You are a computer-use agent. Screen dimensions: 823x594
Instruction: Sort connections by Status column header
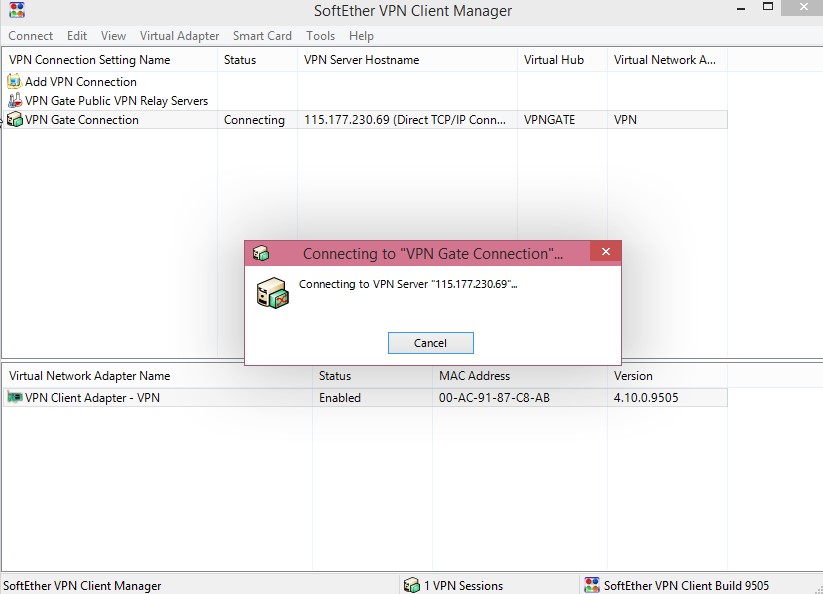coord(257,60)
